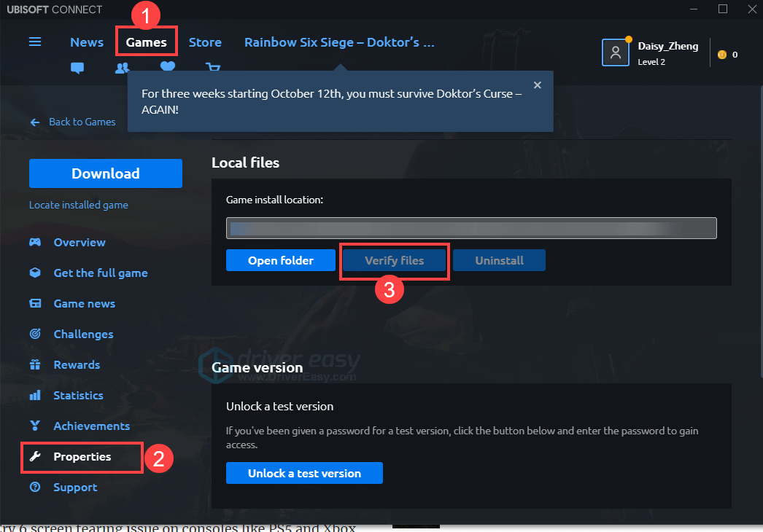763x532 pixels.
Task: Click the Ubisoft coins balance icon
Action: (722, 55)
